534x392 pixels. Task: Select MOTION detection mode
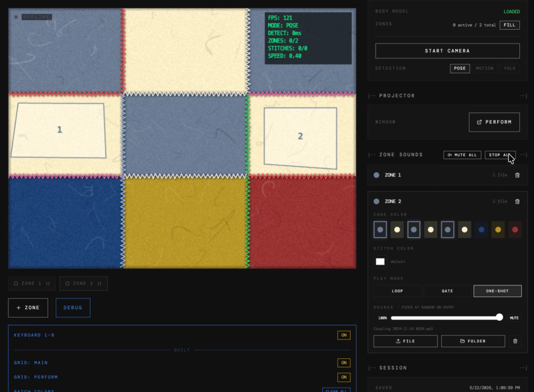click(x=485, y=68)
